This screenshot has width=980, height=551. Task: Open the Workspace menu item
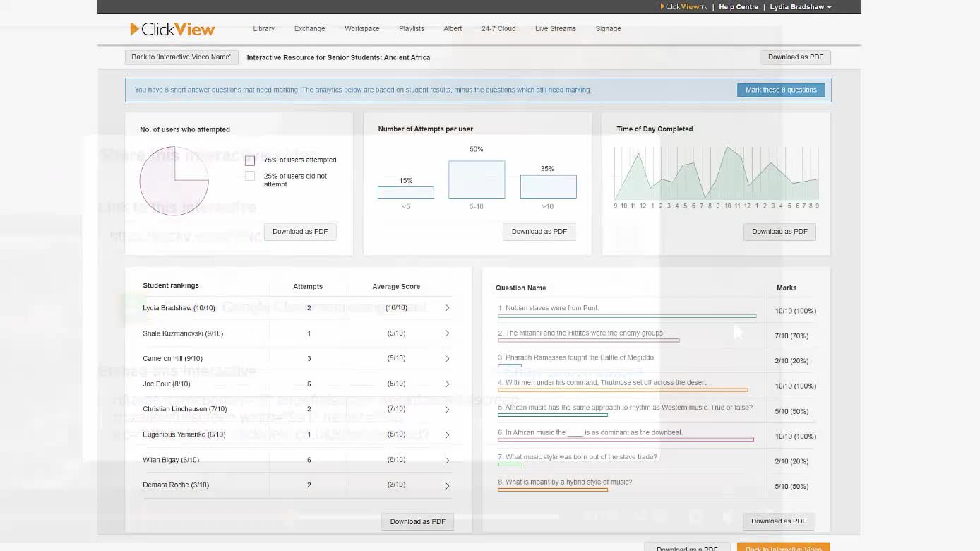pyautogui.click(x=362, y=29)
